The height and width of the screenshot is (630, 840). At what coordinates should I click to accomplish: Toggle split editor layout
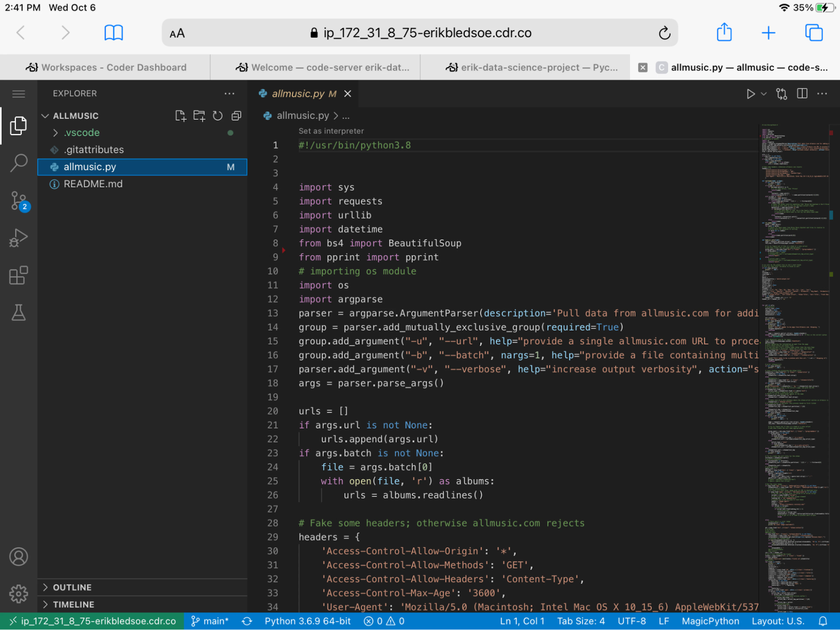(x=802, y=94)
